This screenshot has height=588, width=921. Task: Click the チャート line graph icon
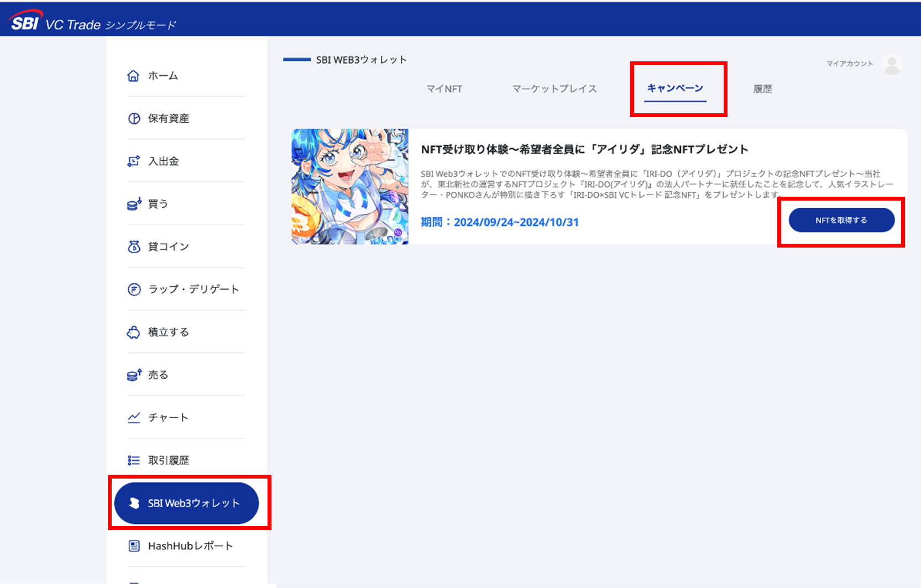134,417
